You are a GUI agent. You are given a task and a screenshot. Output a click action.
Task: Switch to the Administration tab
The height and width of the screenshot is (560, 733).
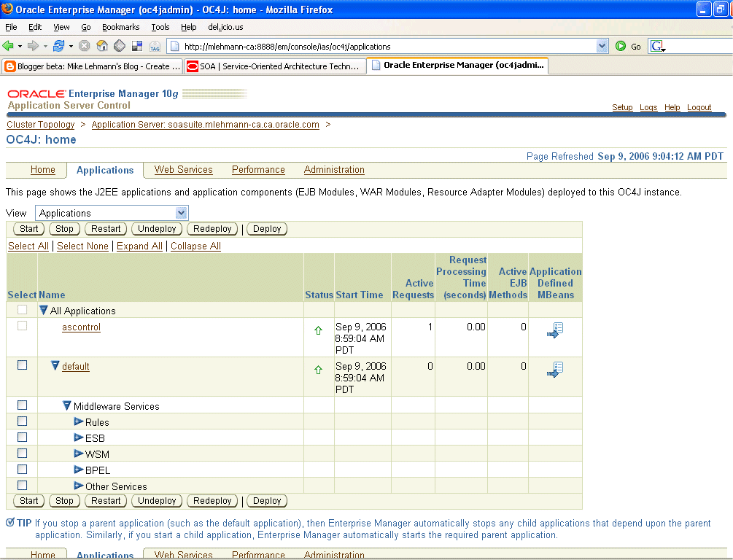(x=334, y=170)
